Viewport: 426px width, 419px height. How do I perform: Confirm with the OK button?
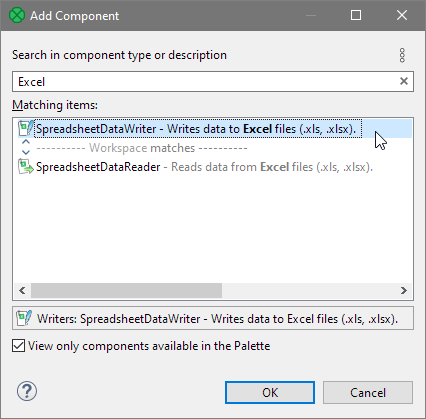pos(270,393)
